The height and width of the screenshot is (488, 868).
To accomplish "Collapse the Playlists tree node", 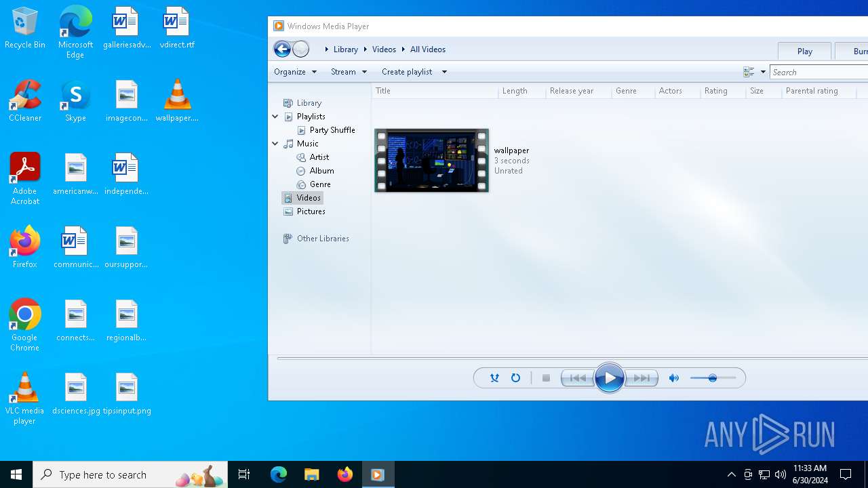I will coord(275,117).
